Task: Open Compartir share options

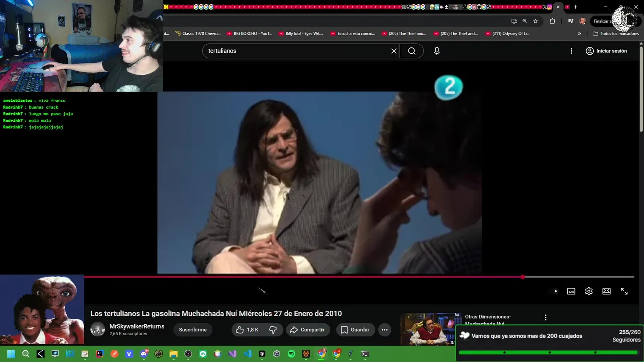Action: pyautogui.click(x=308, y=330)
